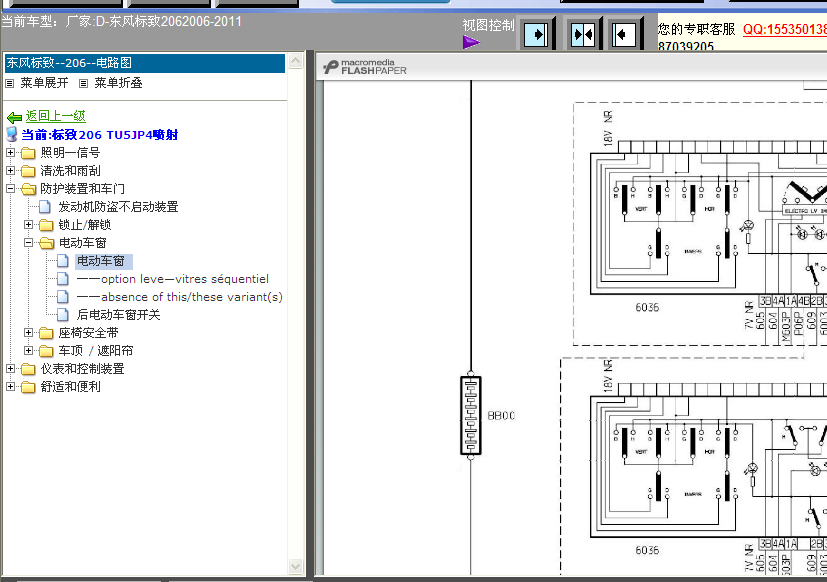Click the 舒适和便利 folder icon
This screenshot has height=582, width=827.
28,387
